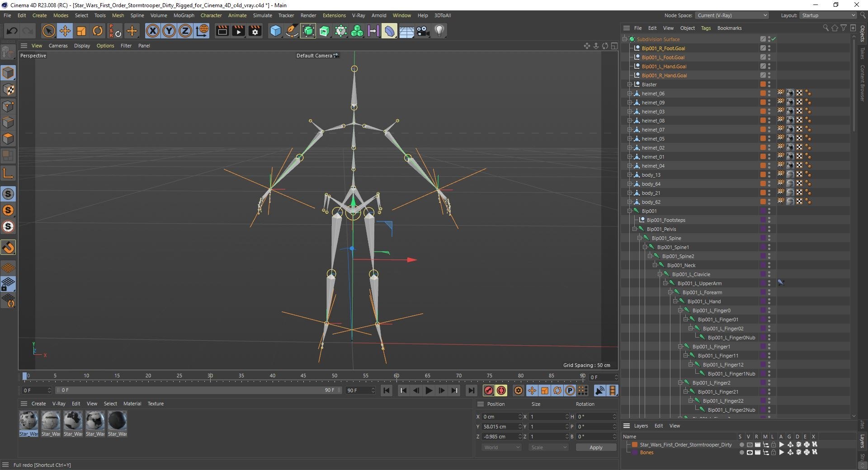
Task: Click the Record Active Objects button
Action: 489,390
